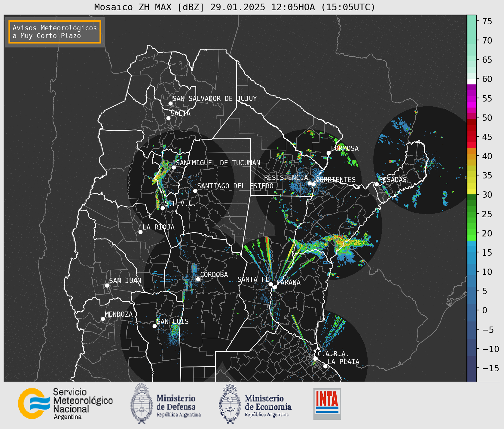The height and width of the screenshot is (429, 504).
Task: Click the SAN SALVADOR DE JUJUY label
Action: 215,99
